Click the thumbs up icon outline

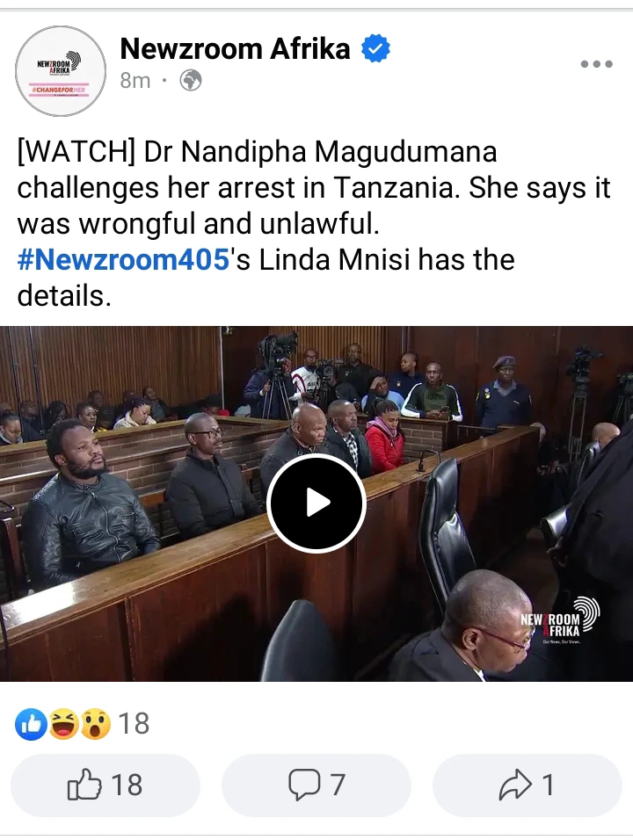84,785
